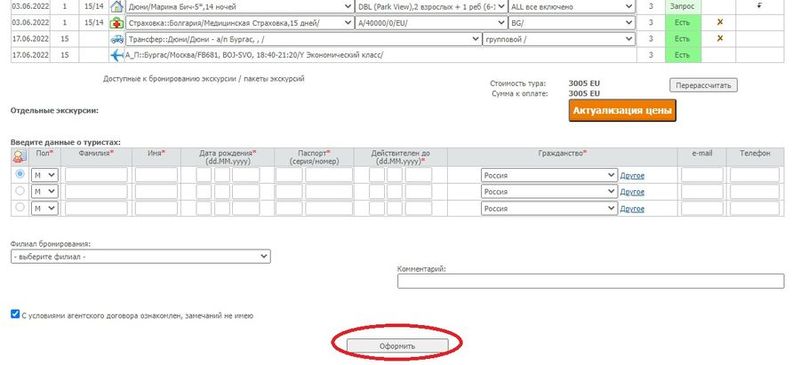Open citizenship Россия dropdown for third tourist

[x=549, y=208]
